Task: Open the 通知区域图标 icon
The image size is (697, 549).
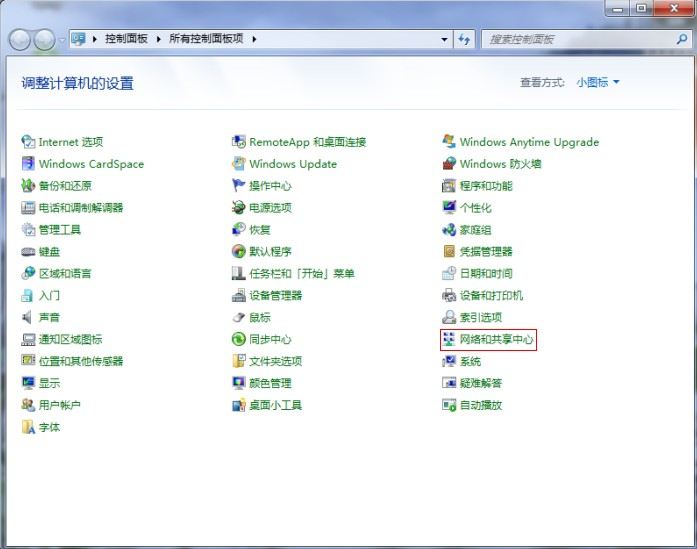Action: pyautogui.click(x=28, y=339)
